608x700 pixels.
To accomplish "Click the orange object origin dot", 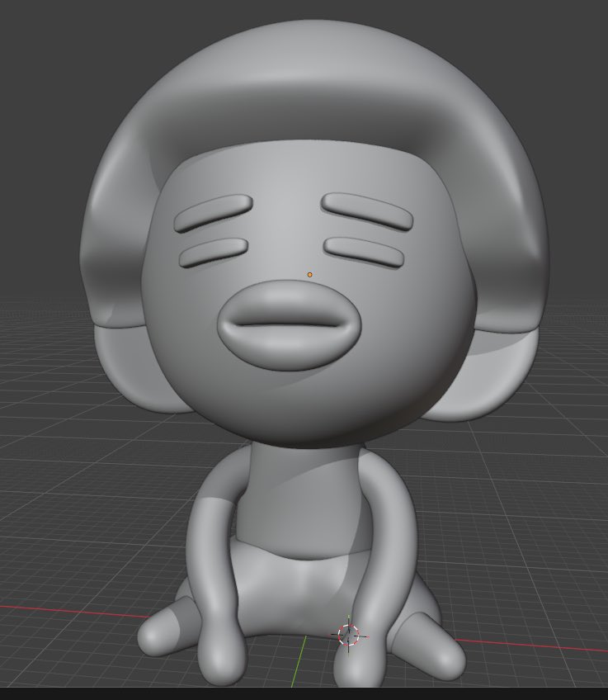I will point(309,275).
